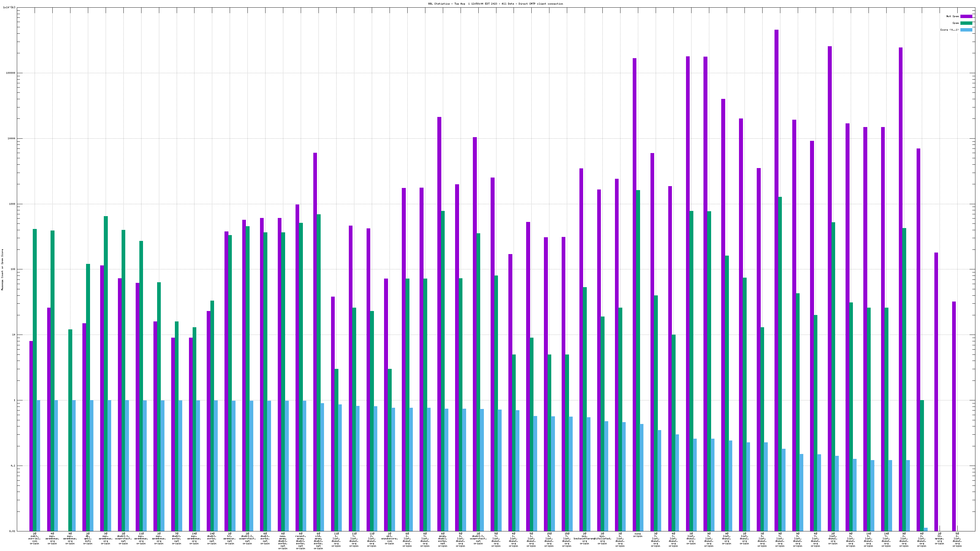Click the 'Message Count or Spam Score' axis label
This screenshot has width=980, height=551.
click(2, 270)
